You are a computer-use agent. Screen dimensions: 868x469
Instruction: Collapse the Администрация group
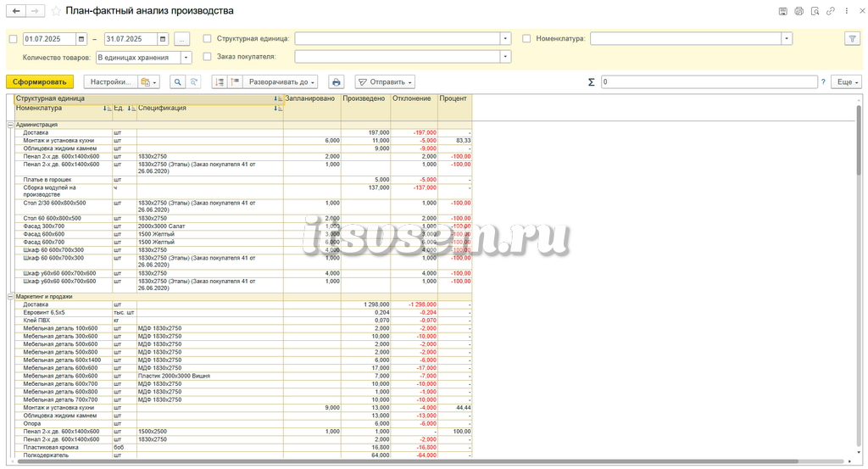pos(10,126)
